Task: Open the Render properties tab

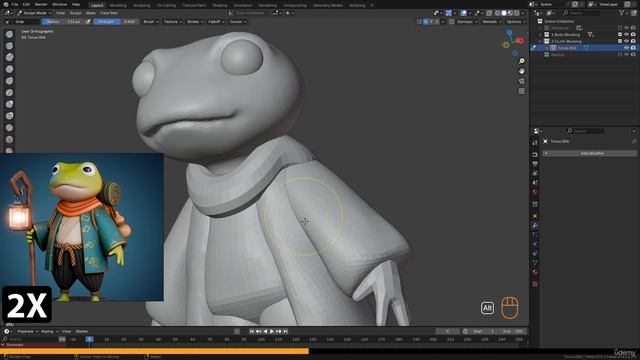Action: click(535, 155)
